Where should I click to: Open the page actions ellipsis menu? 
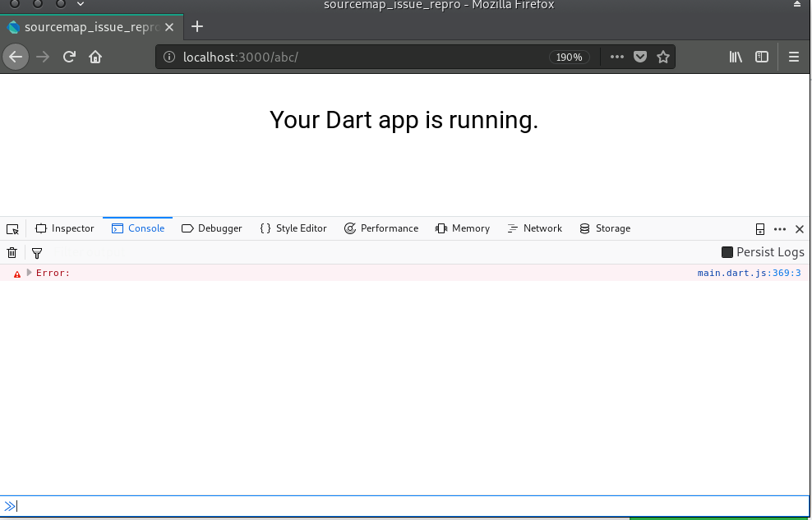click(616, 57)
